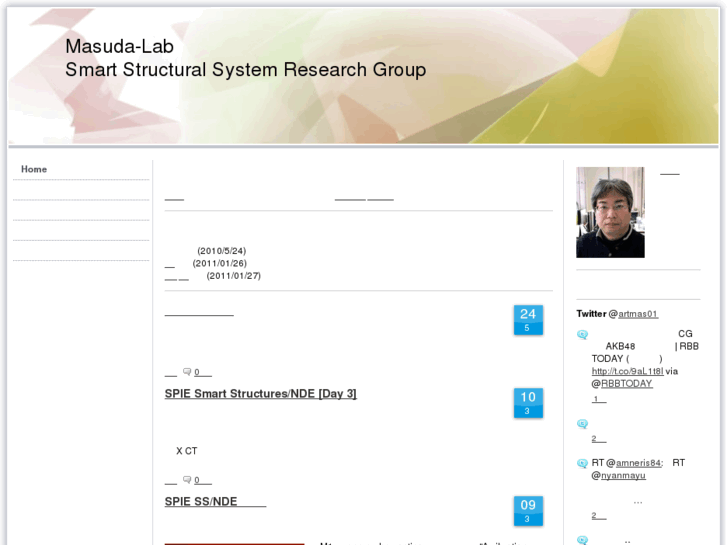Select the (2010/5/24) entry text
The width and height of the screenshot is (727, 545).
click(222, 251)
